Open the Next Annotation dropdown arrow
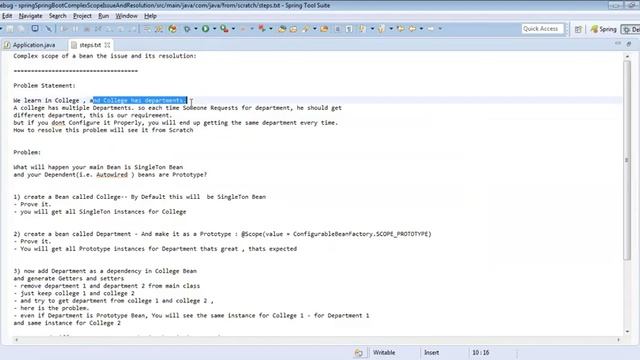The height and width of the screenshot is (360, 640). pos(372,29)
